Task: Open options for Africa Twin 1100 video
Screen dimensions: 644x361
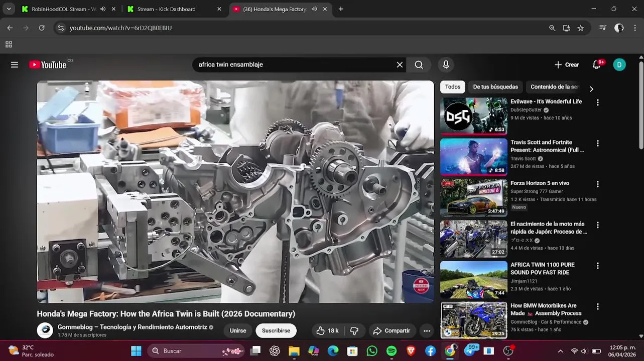Action: pyautogui.click(x=597, y=266)
